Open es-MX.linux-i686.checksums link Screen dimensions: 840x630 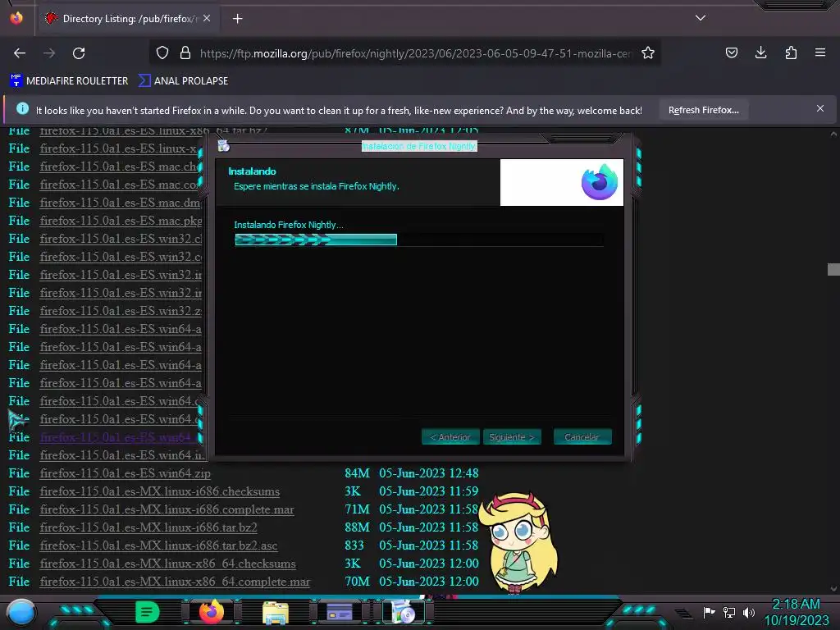160,492
